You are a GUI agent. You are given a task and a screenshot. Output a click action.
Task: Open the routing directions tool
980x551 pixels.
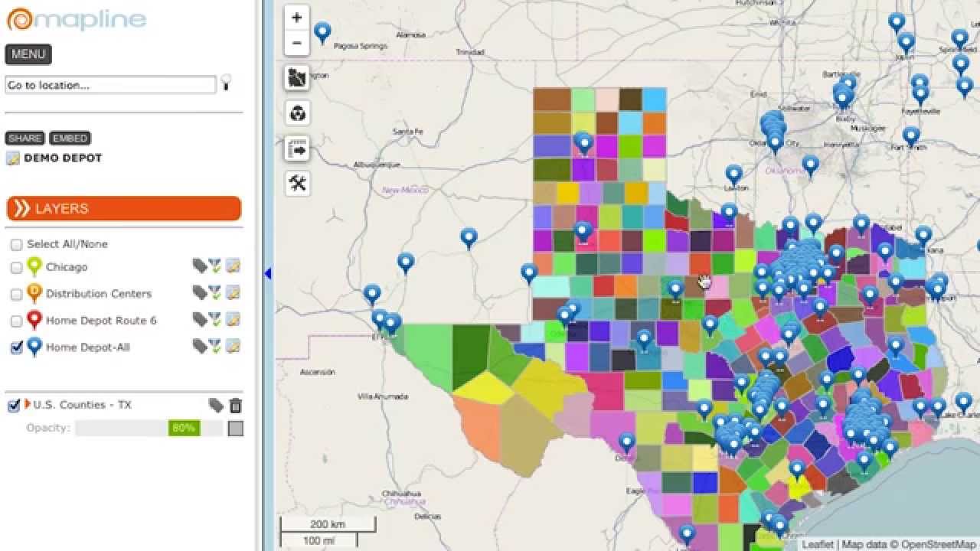(297, 148)
